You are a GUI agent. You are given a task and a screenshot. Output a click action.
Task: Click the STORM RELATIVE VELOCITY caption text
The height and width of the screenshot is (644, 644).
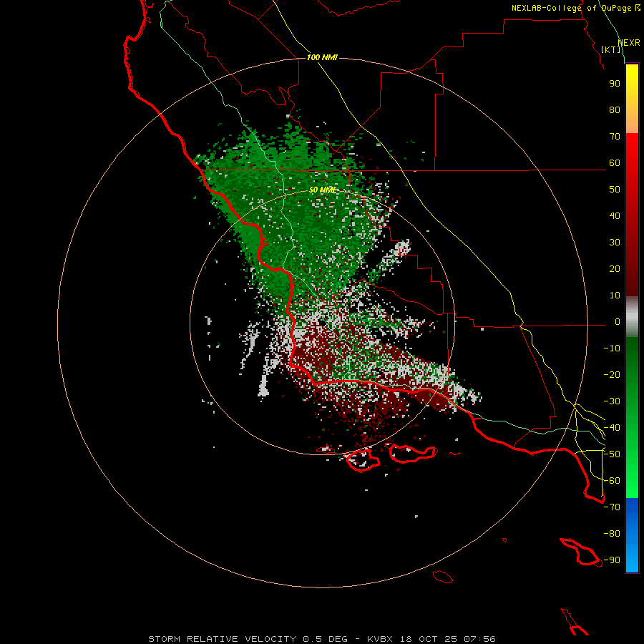pos(222,639)
